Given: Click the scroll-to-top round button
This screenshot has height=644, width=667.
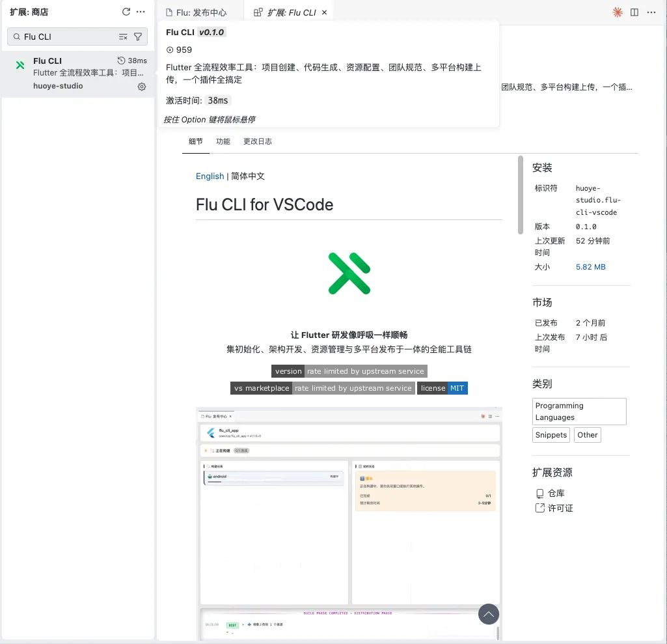Looking at the screenshot, I should point(488,614).
